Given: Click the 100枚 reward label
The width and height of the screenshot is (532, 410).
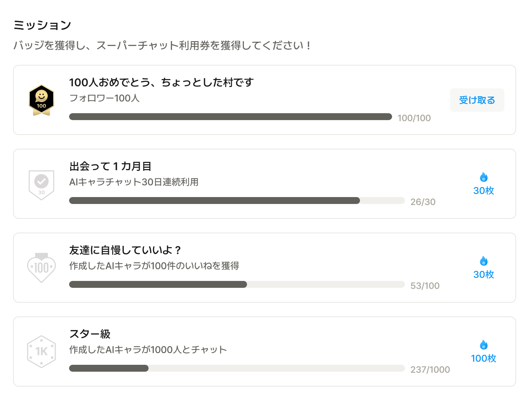Looking at the screenshot, I should (x=484, y=358).
